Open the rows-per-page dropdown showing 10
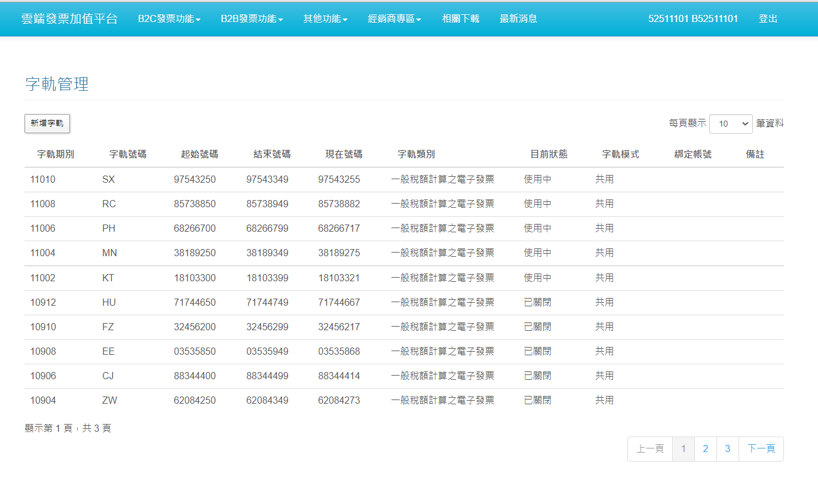The height and width of the screenshot is (504, 818). click(731, 124)
